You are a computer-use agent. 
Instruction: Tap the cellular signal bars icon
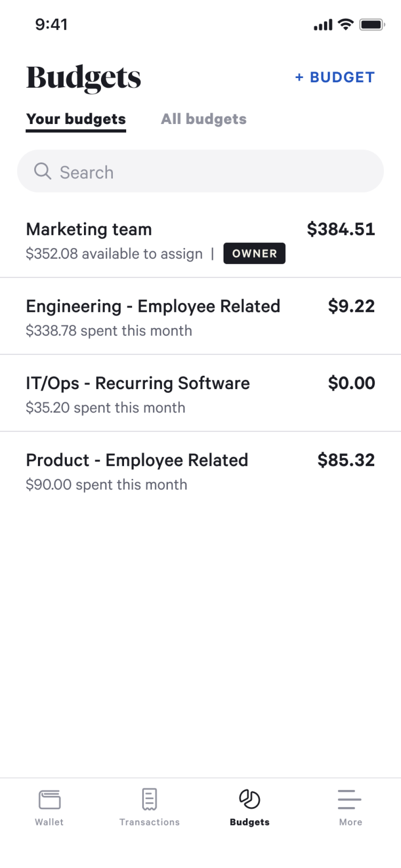(323, 25)
